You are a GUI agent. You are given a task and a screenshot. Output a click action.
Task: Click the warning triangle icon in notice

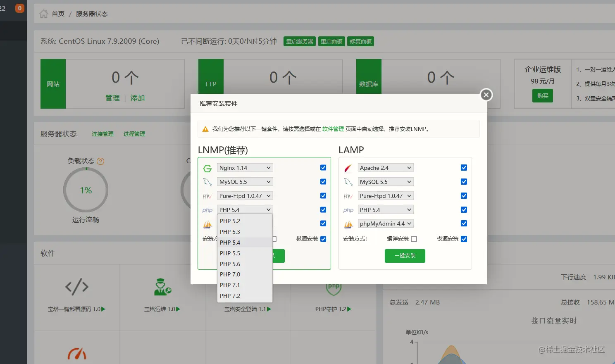pos(205,129)
